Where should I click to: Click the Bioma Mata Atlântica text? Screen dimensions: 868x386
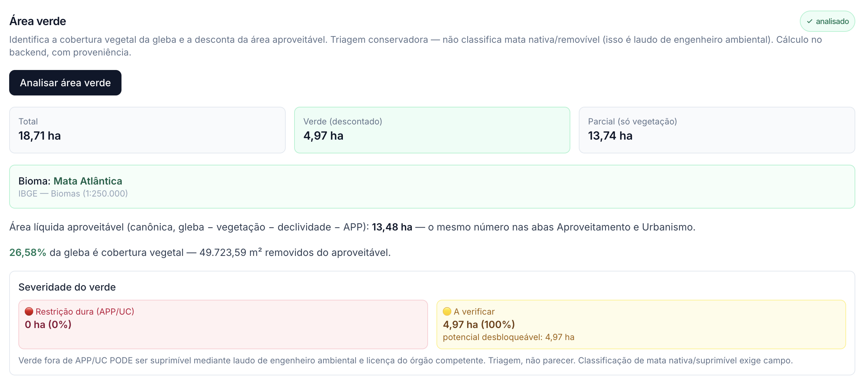tap(70, 181)
